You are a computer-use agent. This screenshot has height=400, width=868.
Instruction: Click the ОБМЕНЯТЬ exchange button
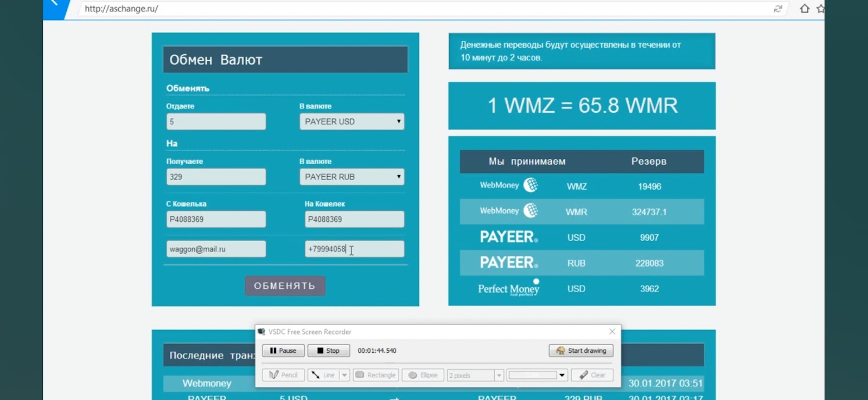point(285,286)
